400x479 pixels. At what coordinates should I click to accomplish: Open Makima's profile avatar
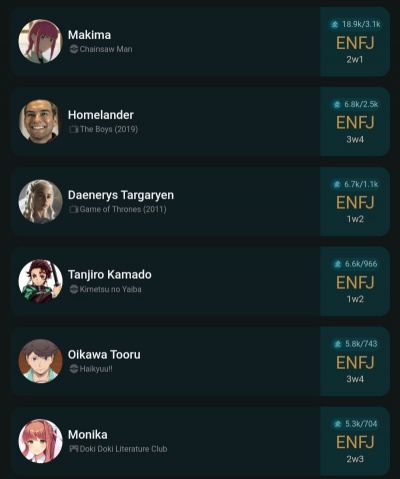(x=40, y=41)
